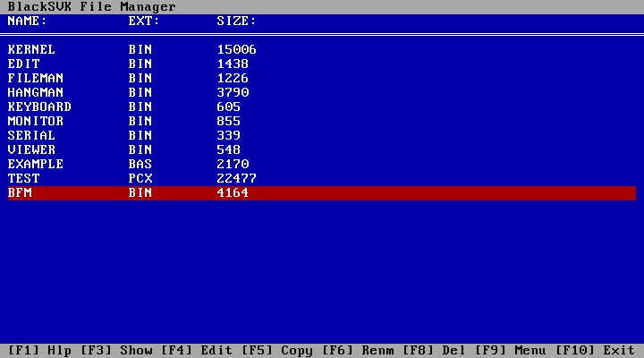Click the NAME: column header
Image resolution: width=644 pixels, height=358 pixels.
point(28,21)
